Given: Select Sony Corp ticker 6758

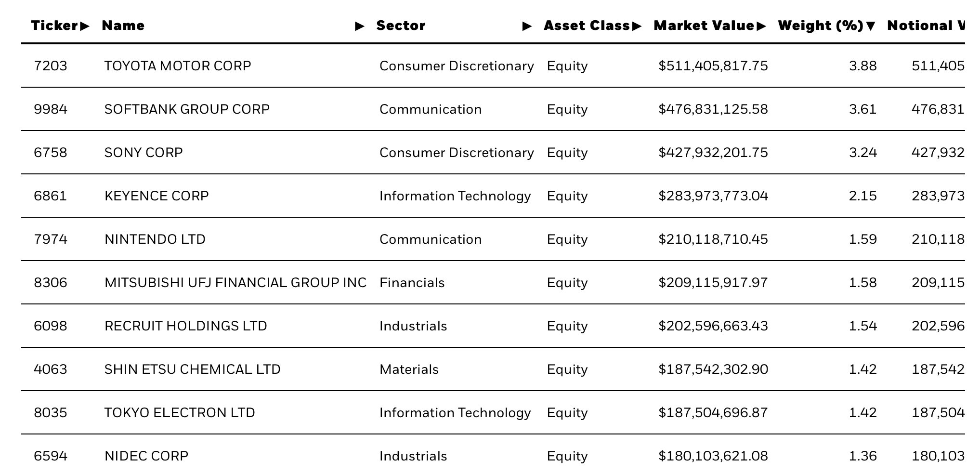Looking at the screenshot, I should point(51,153).
